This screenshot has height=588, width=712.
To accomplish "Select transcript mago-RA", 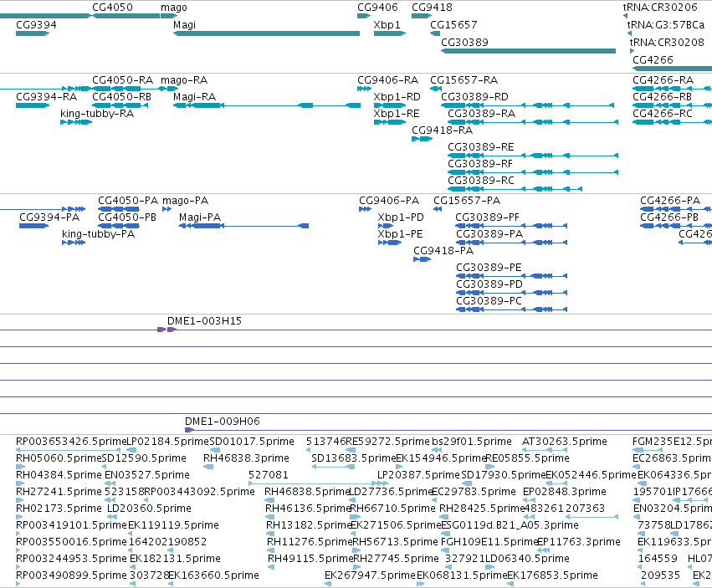I will pos(169,89).
